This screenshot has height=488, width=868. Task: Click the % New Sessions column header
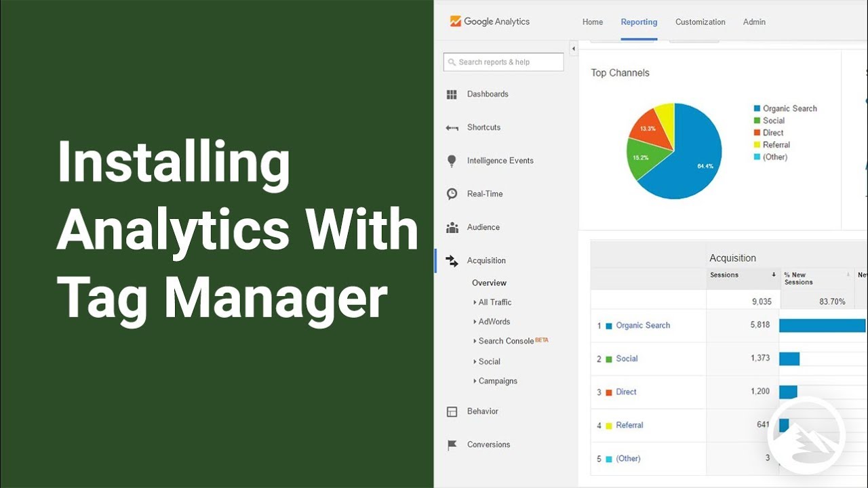(x=798, y=279)
